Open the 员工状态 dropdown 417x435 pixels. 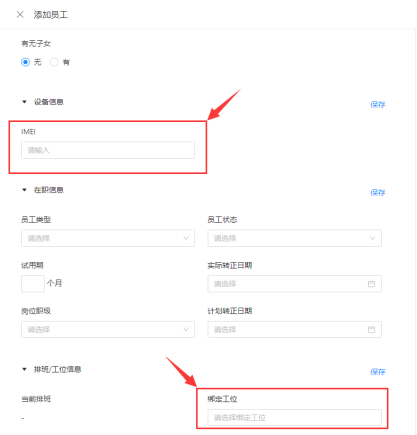(294, 238)
